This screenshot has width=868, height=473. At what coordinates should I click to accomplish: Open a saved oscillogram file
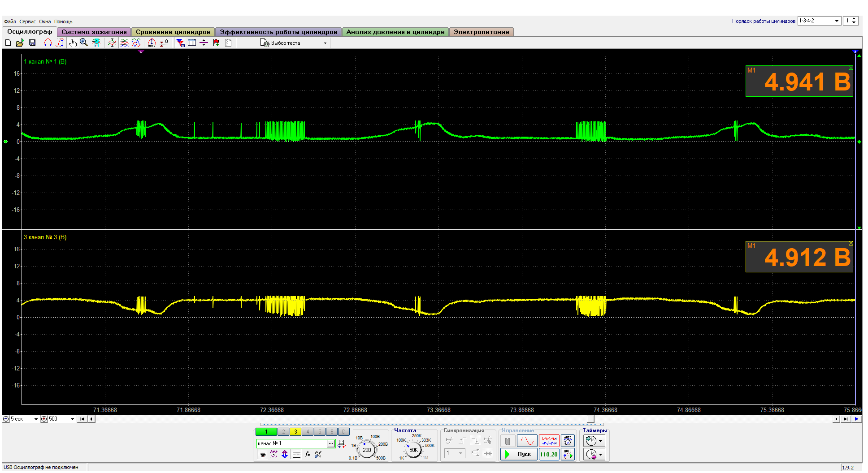(x=20, y=43)
